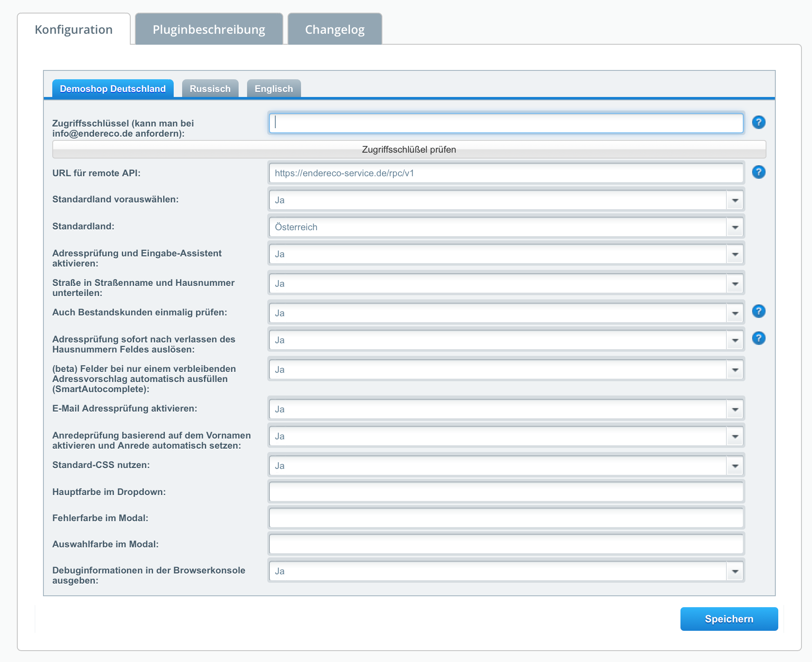Switch to Russisch language tab
The height and width of the screenshot is (662, 812).
210,89
